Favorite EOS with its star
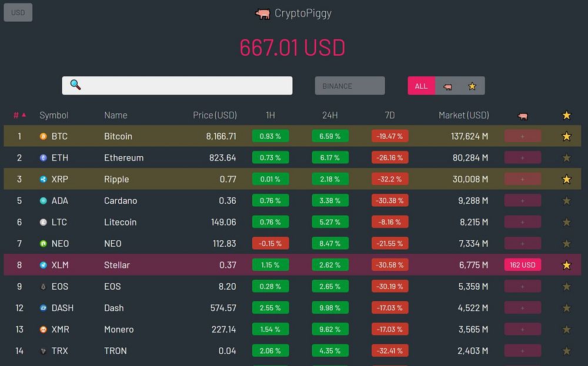 [567, 287]
